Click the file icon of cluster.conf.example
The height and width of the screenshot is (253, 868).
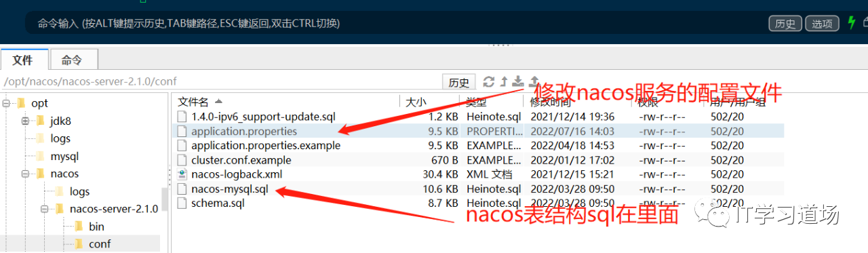pyautogui.click(x=181, y=160)
